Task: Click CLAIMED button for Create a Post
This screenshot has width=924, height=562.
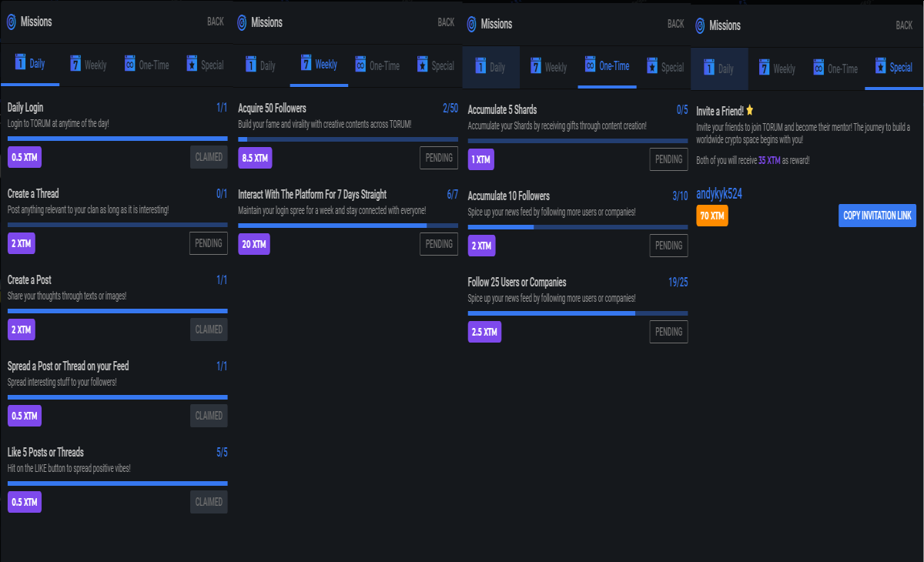Action: click(209, 330)
